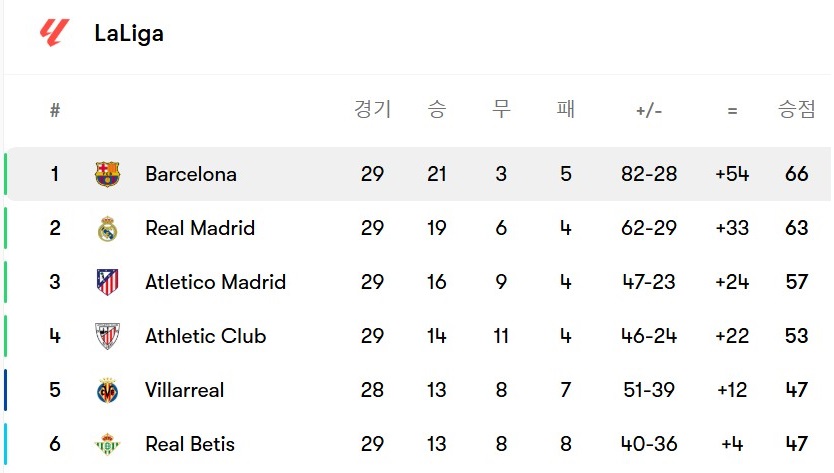This screenshot has width=834, height=473.
Task: Click the Barcelona club crest
Action: point(107,174)
